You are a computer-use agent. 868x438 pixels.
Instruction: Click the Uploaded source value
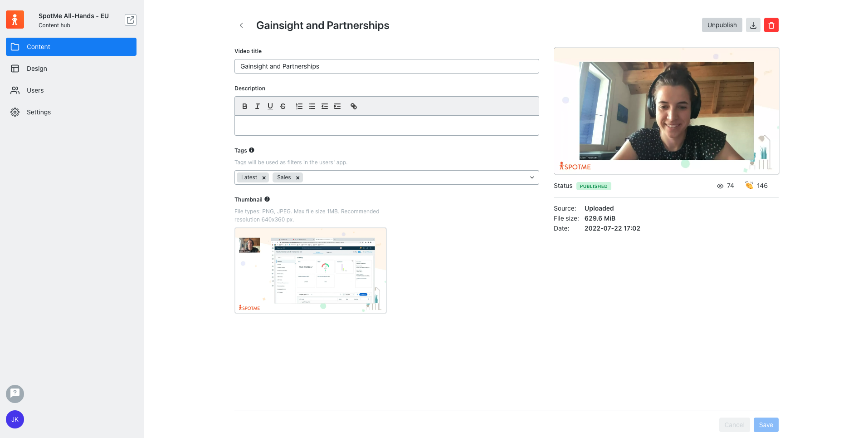point(599,208)
